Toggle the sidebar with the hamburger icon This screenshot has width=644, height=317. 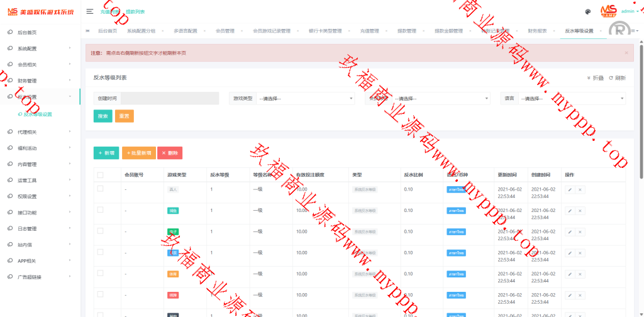pos(90,11)
